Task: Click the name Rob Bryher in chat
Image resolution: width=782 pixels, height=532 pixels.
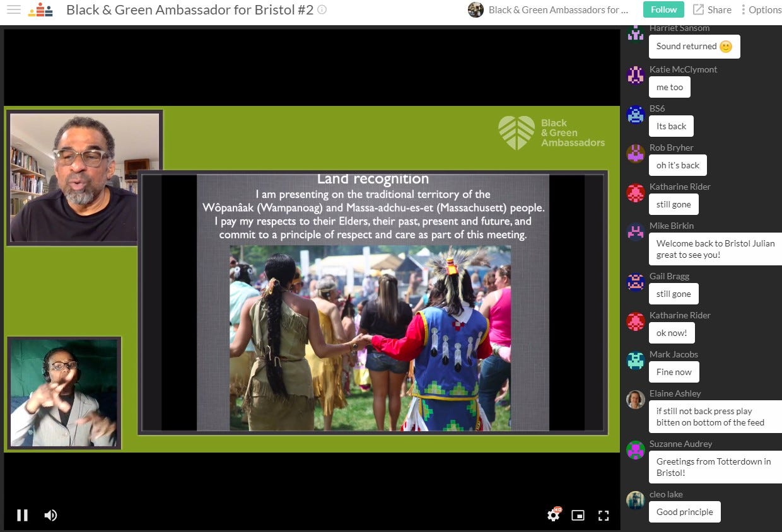Action: (x=671, y=147)
